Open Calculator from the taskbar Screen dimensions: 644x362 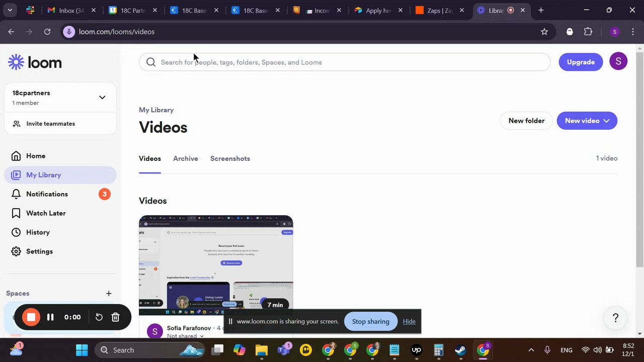[439, 350]
